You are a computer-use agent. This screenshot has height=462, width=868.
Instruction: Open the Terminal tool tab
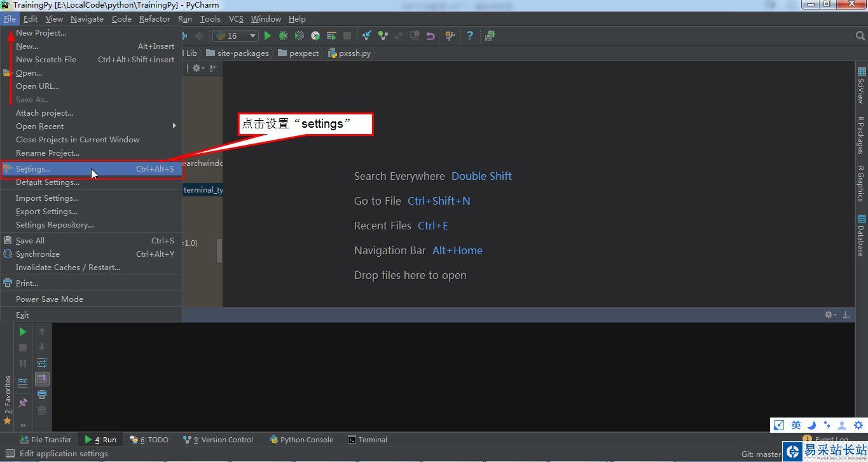[x=368, y=440]
